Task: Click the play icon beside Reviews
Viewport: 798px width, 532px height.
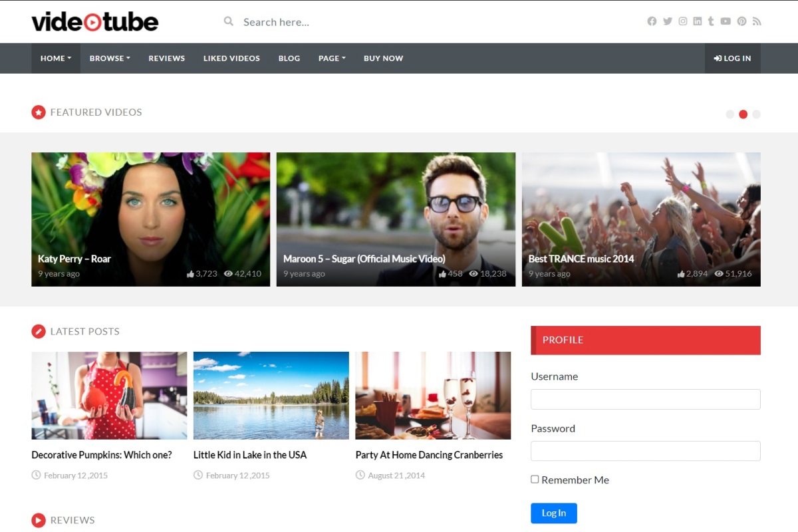Action: pyautogui.click(x=39, y=520)
